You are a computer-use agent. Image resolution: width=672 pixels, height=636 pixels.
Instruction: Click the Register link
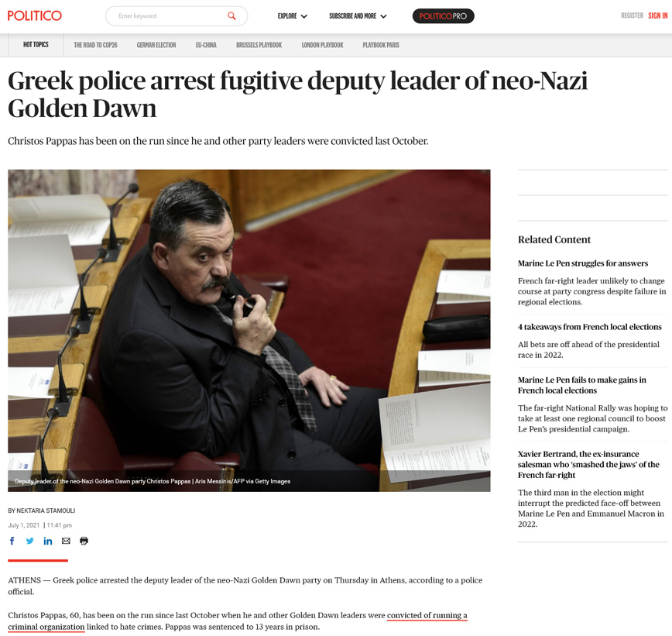pyautogui.click(x=633, y=15)
